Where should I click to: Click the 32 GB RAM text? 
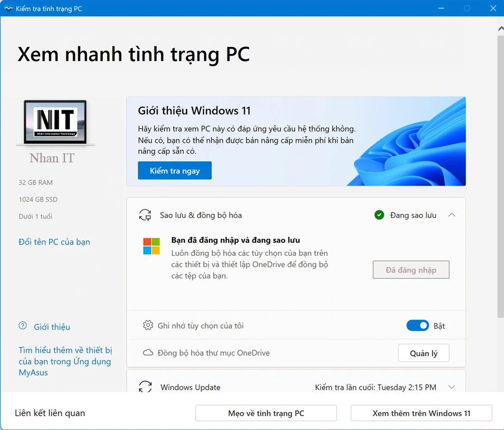[36, 182]
